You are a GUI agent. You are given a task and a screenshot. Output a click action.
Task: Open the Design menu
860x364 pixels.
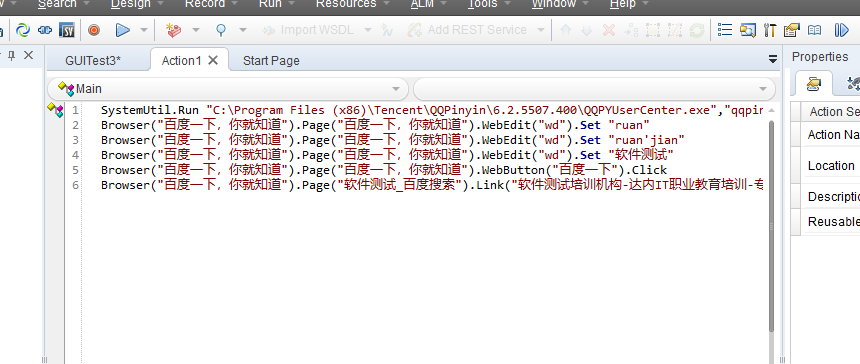click(131, 4)
